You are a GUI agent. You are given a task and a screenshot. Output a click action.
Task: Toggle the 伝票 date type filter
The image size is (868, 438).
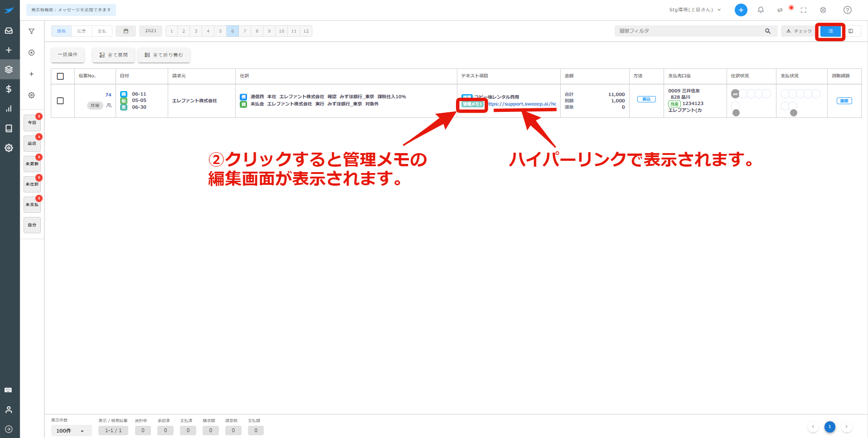[82, 31]
